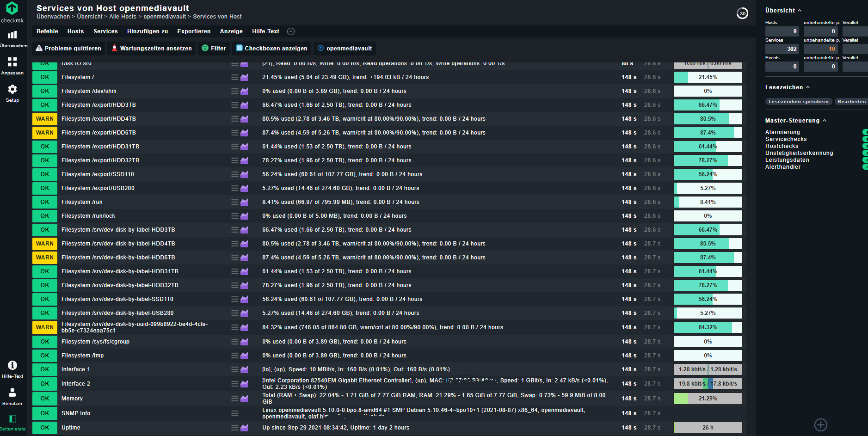The height and width of the screenshot is (436, 868).
Task: Add sidebar element with plus icon
Action: [821, 425]
